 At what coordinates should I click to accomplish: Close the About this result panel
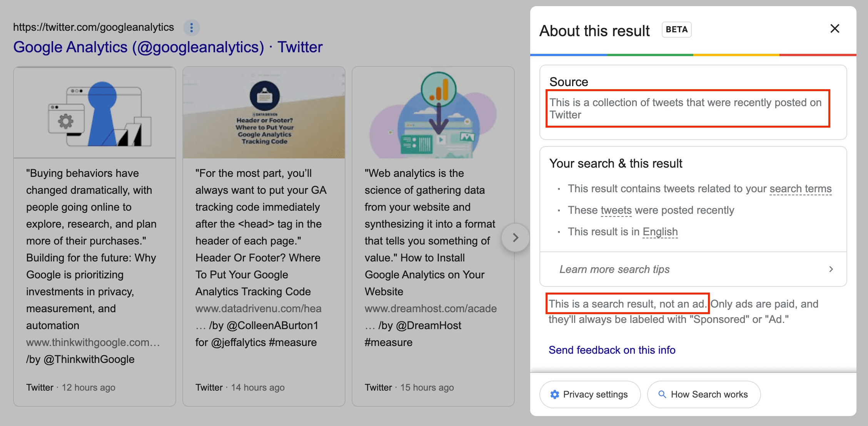click(835, 28)
